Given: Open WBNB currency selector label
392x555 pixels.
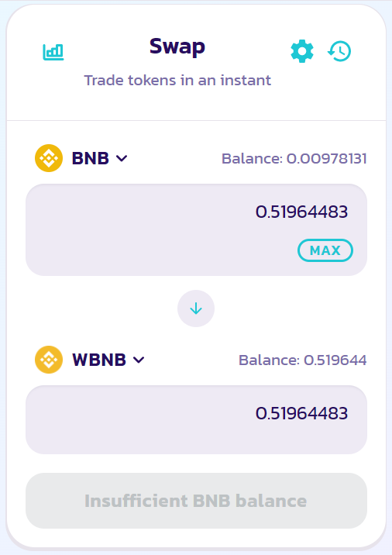Looking at the screenshot, I should (x=99, y=360).
